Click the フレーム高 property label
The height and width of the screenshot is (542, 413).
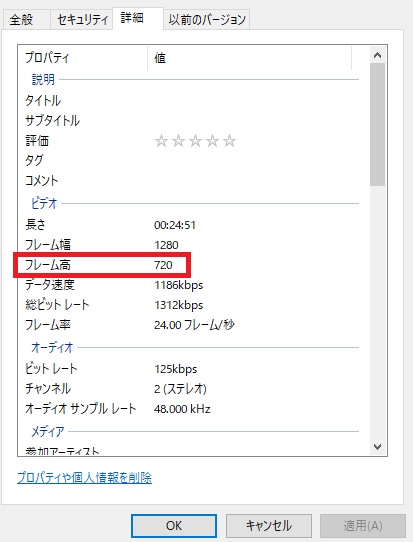click(x=48, y=265)
